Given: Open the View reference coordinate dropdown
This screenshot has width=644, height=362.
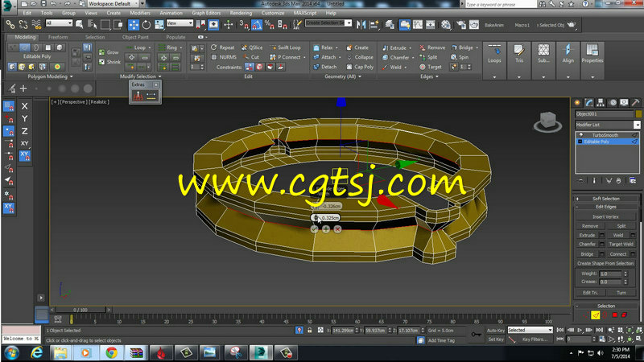Looking at the screenshot, I should pos(180,23).
